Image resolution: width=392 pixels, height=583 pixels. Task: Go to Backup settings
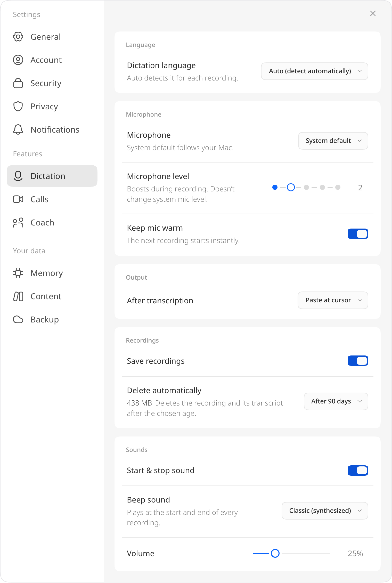52,320
